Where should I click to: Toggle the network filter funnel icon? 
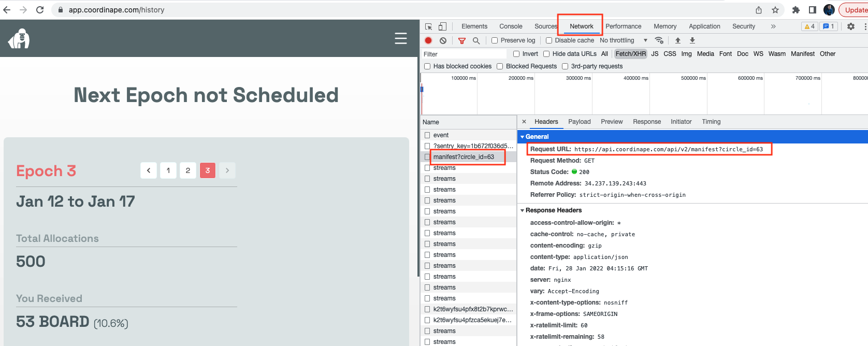click(462, 40)
